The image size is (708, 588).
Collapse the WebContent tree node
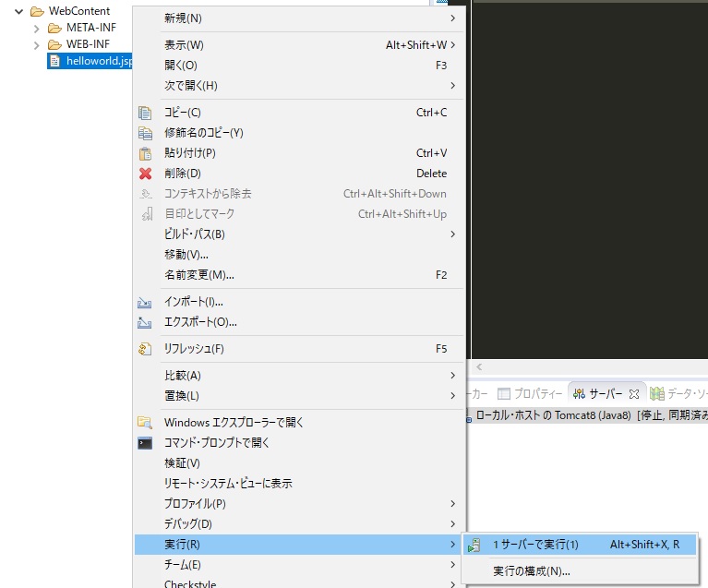tap(19, 11)
